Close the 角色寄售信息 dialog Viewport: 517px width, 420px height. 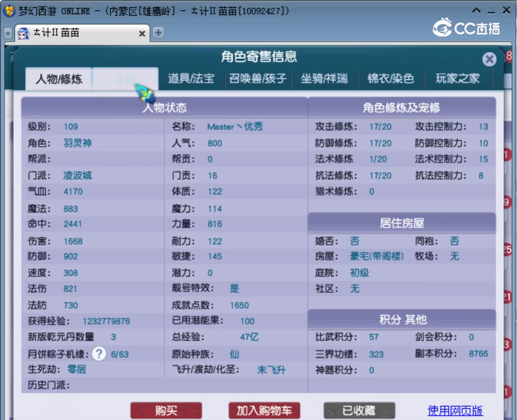click(489, 59)
